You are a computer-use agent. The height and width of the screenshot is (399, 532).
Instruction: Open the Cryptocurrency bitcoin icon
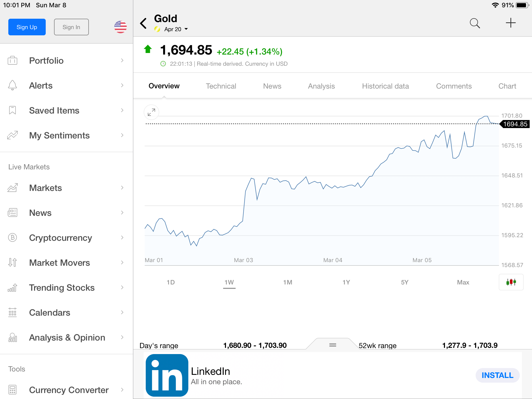(12, 237)
